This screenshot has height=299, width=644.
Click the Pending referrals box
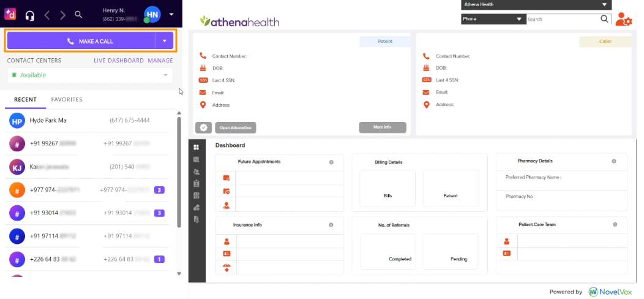tap(450, 251)
